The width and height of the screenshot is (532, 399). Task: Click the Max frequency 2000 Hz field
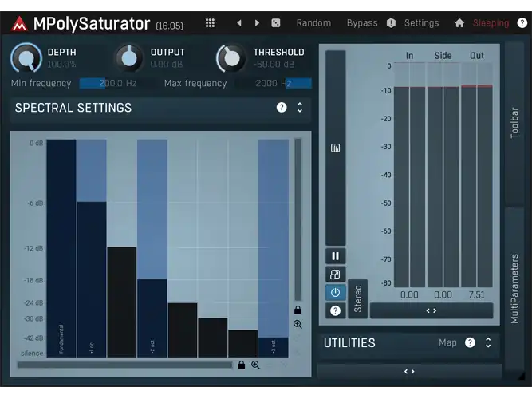coord(273,83)
